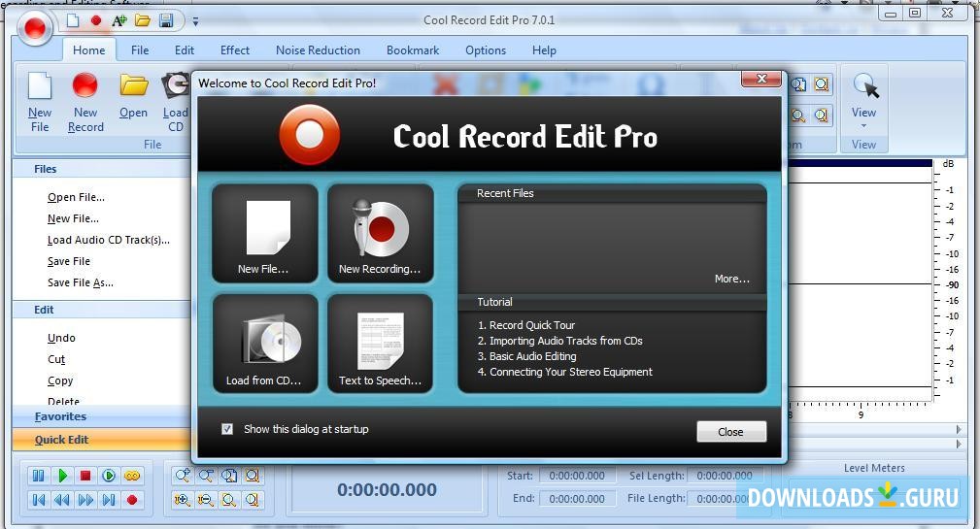Open the Effect ribbon tab

[x=234, y=50]
